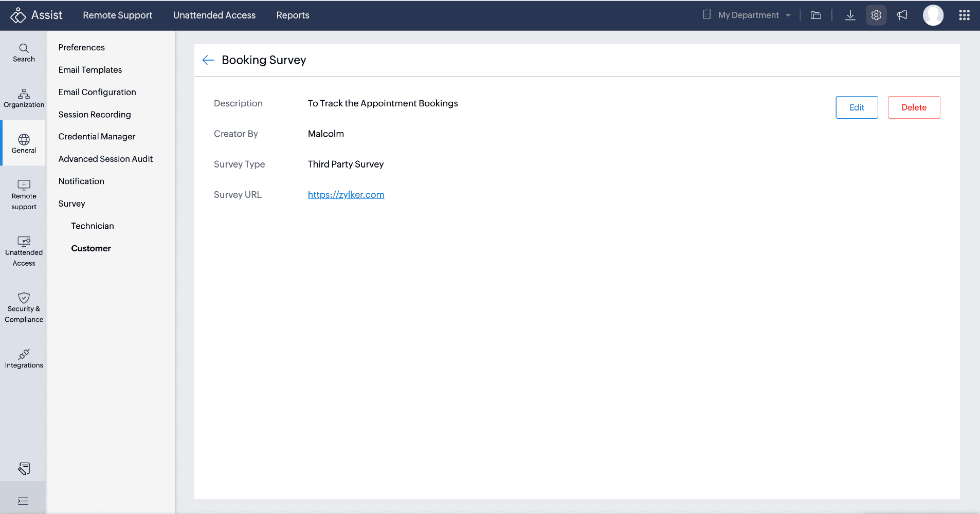Click the user profile avatar
The height and width of the screenshot is (514, 980).
(933, 15)
